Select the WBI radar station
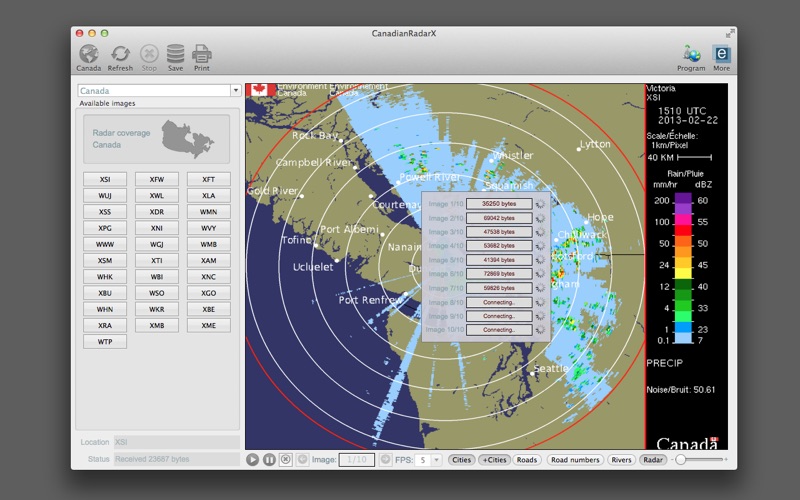800x500 pixels. [157, 277]
